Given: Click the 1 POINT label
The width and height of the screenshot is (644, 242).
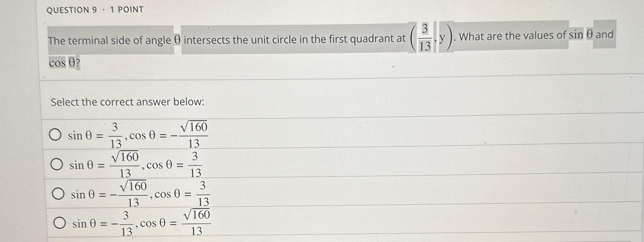Looking at the screenshot, I should pos(127,10).
